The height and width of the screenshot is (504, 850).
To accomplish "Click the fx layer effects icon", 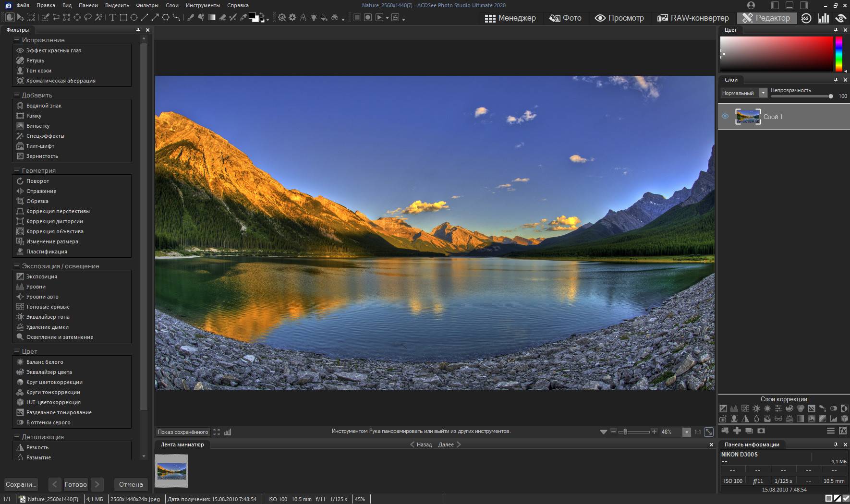I will [x=843, y=431].
